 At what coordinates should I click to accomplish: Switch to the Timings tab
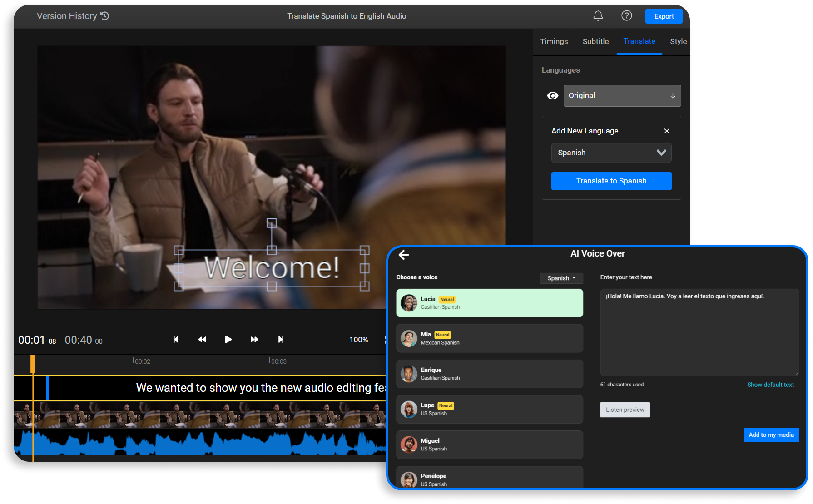pyautogui.click(x=554, y=41)
